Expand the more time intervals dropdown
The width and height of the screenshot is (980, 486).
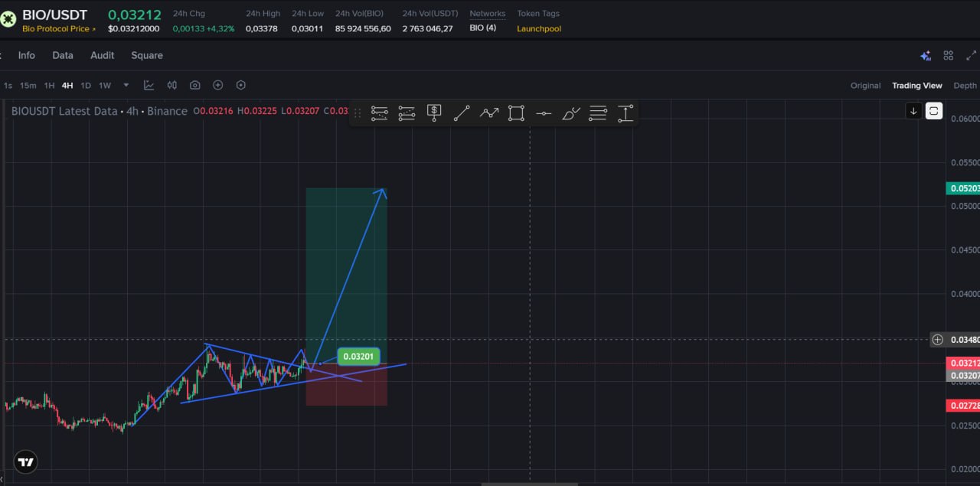click(126, 85)
